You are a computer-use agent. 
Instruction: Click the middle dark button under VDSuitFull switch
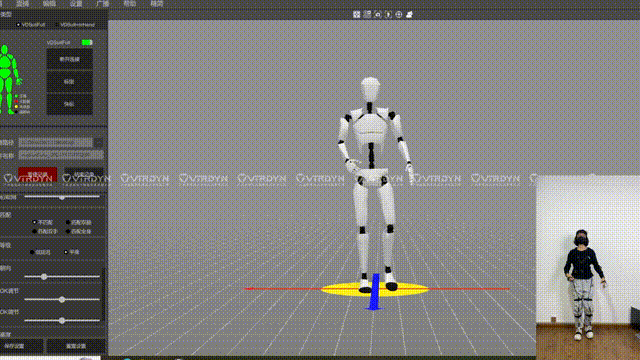pos(69,82)
